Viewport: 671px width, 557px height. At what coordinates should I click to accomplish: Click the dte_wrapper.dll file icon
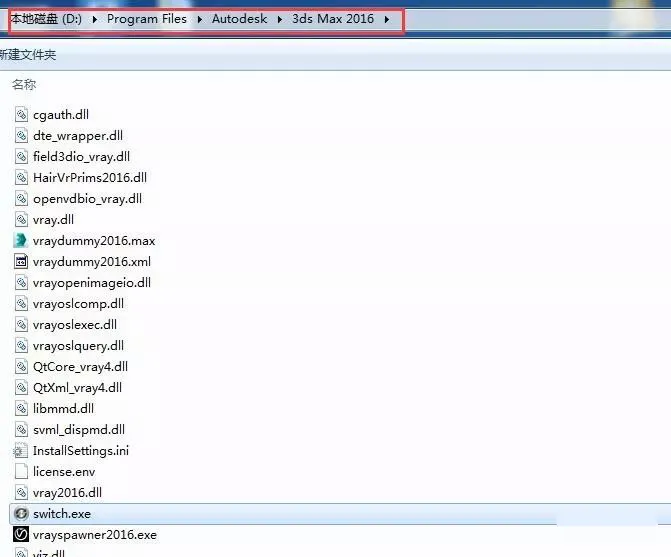point(21,135)
